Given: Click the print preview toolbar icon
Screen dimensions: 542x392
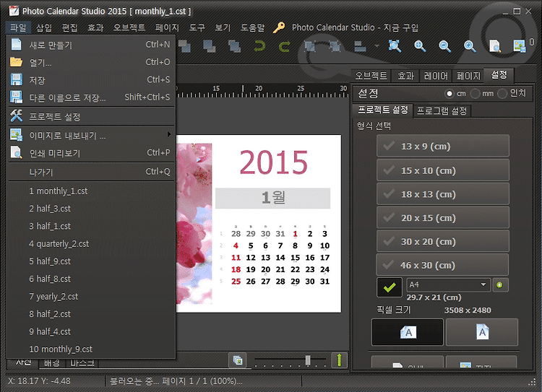Looking at the screenshot, I should [x=494, y=46].
